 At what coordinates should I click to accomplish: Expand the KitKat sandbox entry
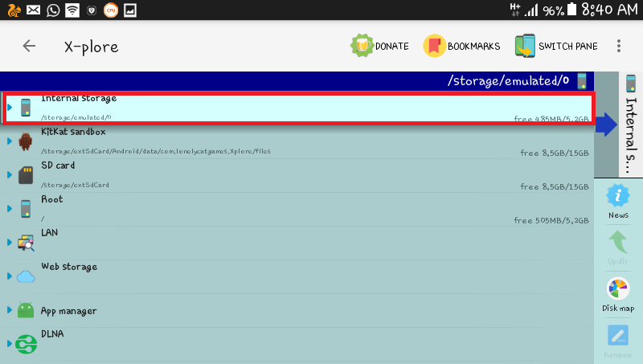(x=10, y=141)
